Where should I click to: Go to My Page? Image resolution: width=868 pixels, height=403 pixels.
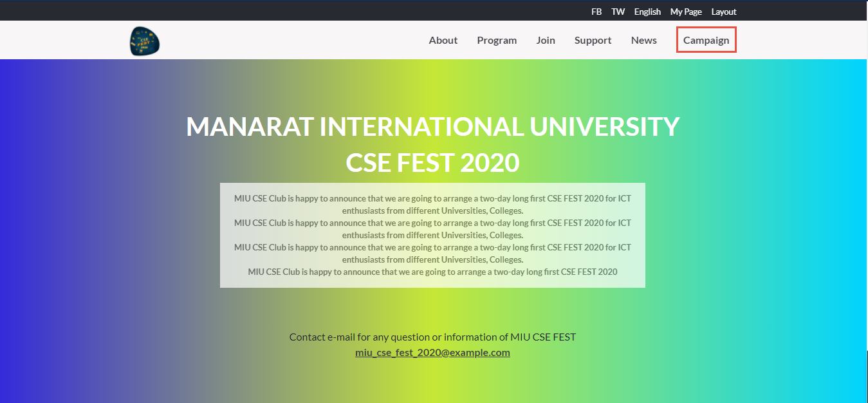(x=686, y=12)
